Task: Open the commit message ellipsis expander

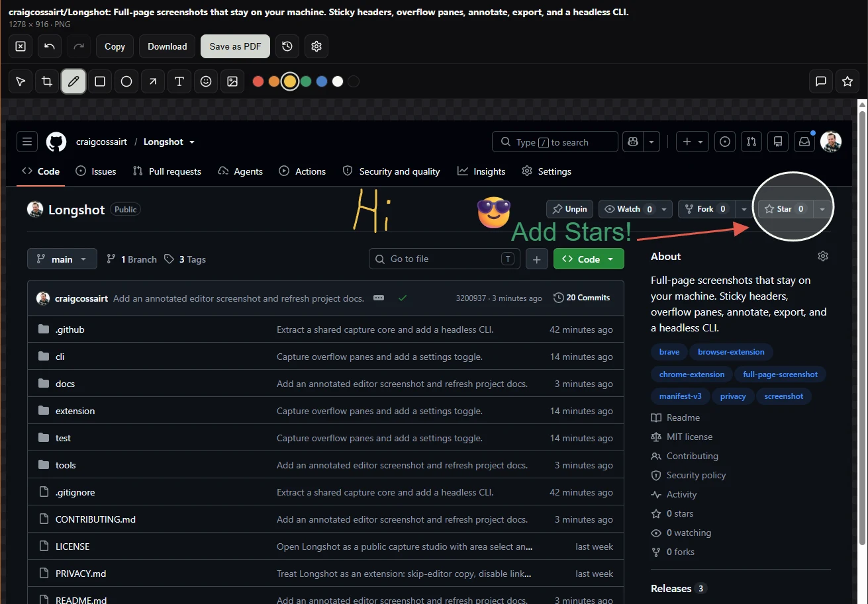Action: [379, 298]
